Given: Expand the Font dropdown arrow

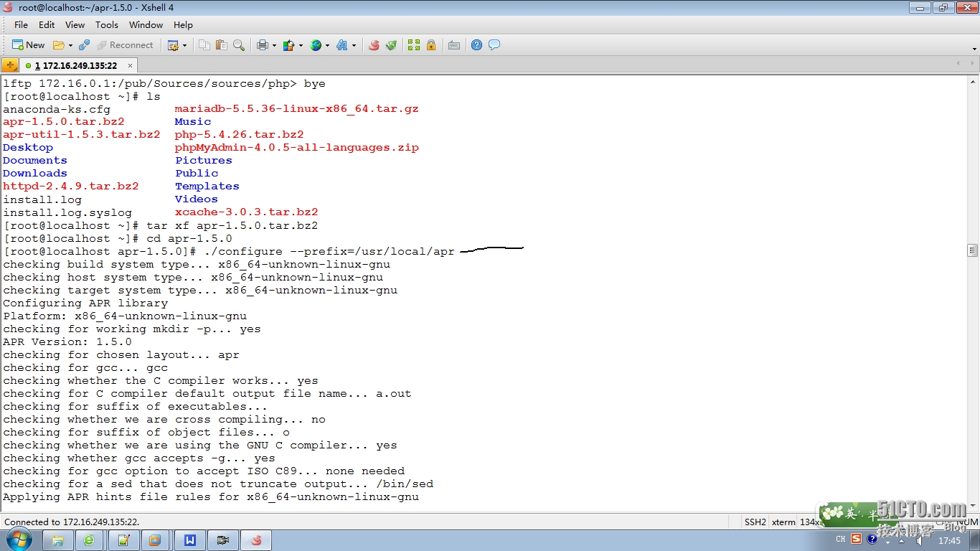Looking at the screenshot, I should (x=354, y=45).
